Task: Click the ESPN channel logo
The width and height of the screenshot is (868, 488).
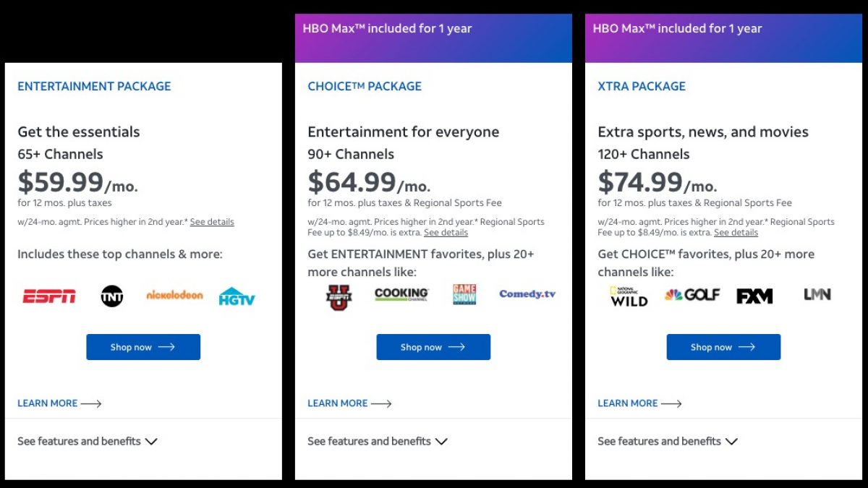Action: coord(49,296)
